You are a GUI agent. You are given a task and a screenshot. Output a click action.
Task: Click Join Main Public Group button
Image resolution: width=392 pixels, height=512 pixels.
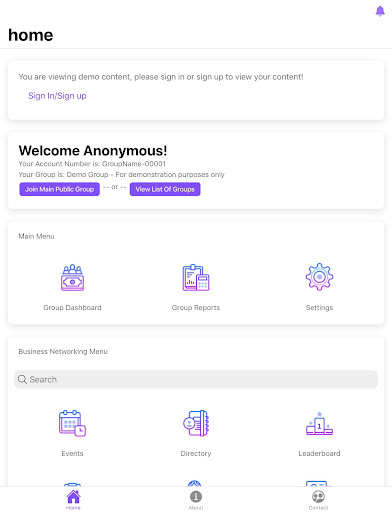[x=59, y=189]
